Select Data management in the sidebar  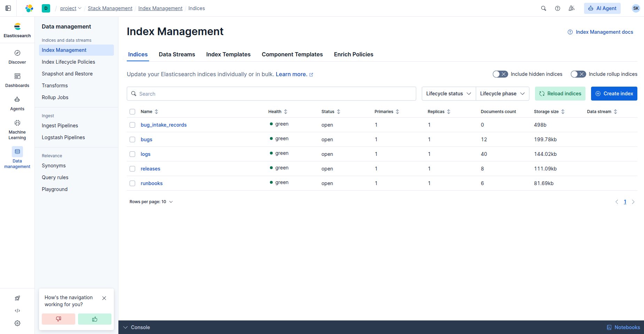pos(17,158)
